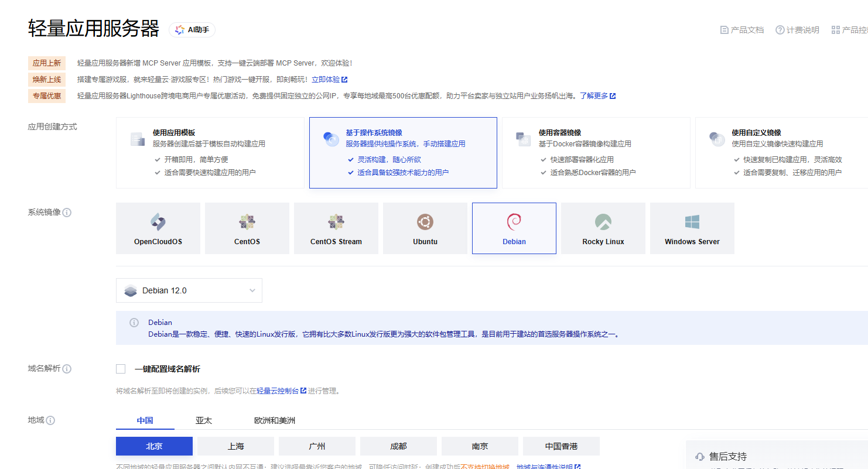Image resolution: width=868 pixels, height=469 pixels.
Task: Select the 中国香港 region
Action: [561, 446]
